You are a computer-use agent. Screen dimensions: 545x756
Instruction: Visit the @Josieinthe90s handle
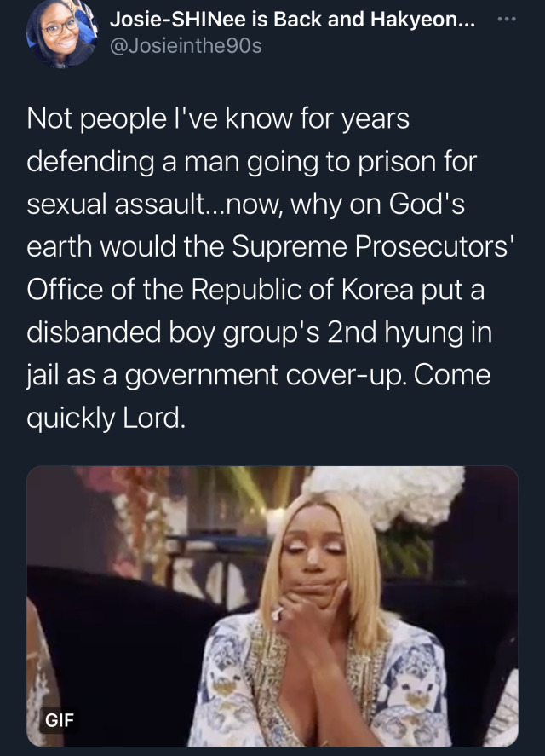coord(186,46)
